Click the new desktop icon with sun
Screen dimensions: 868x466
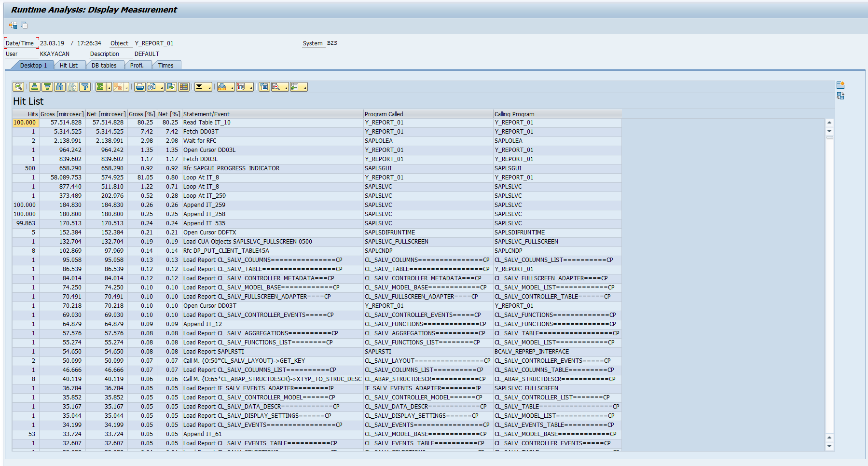point(840,85)
